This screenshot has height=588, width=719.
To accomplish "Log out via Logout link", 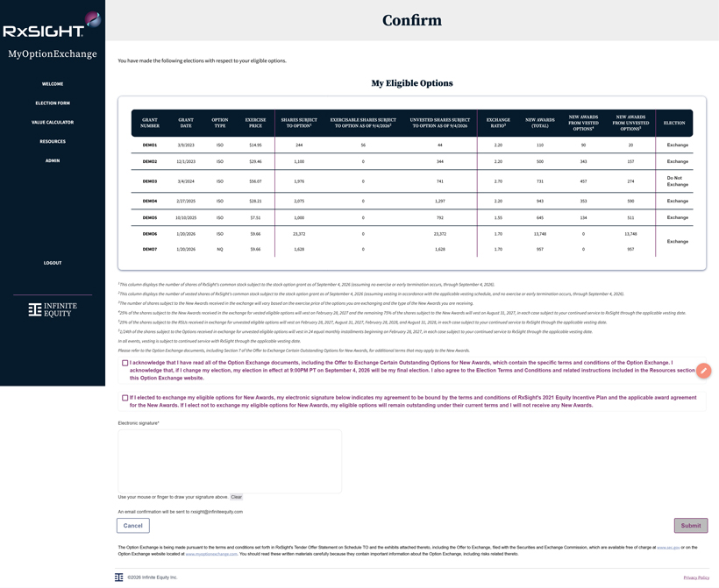I will point(53,263).
